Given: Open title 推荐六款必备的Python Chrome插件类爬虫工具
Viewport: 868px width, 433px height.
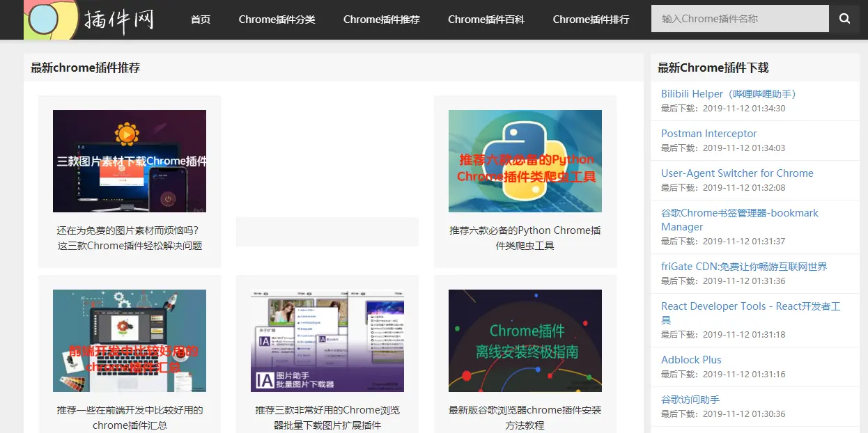Looking at the screenshot, I should click(525, 237).
